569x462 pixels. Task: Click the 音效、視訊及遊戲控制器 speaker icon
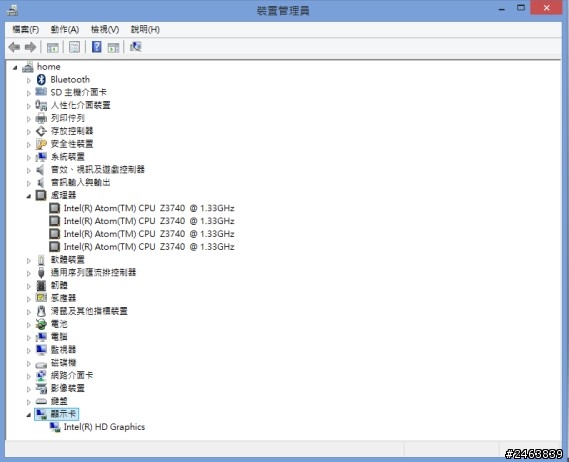[40, 169]
